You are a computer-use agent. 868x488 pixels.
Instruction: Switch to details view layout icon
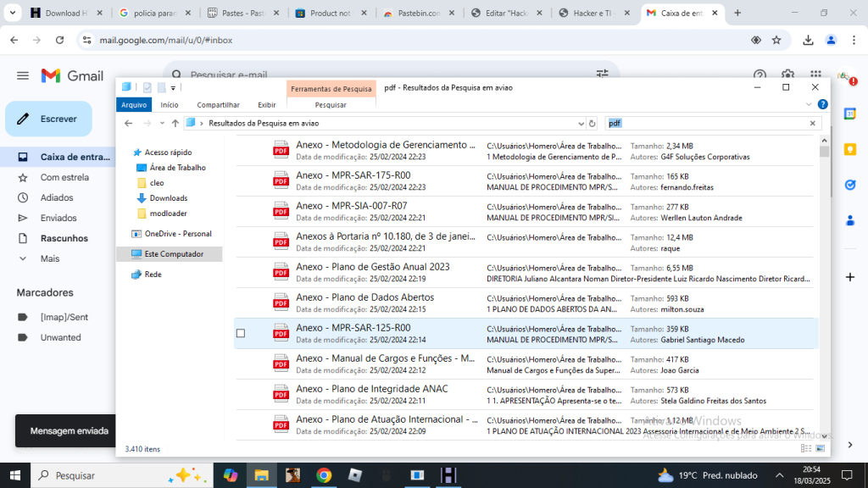point(806,448)
